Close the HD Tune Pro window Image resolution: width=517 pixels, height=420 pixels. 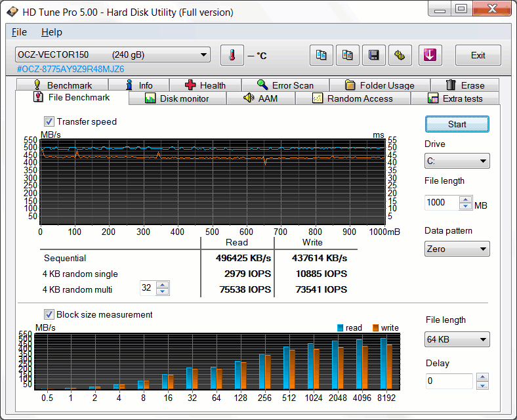[492, 9]
